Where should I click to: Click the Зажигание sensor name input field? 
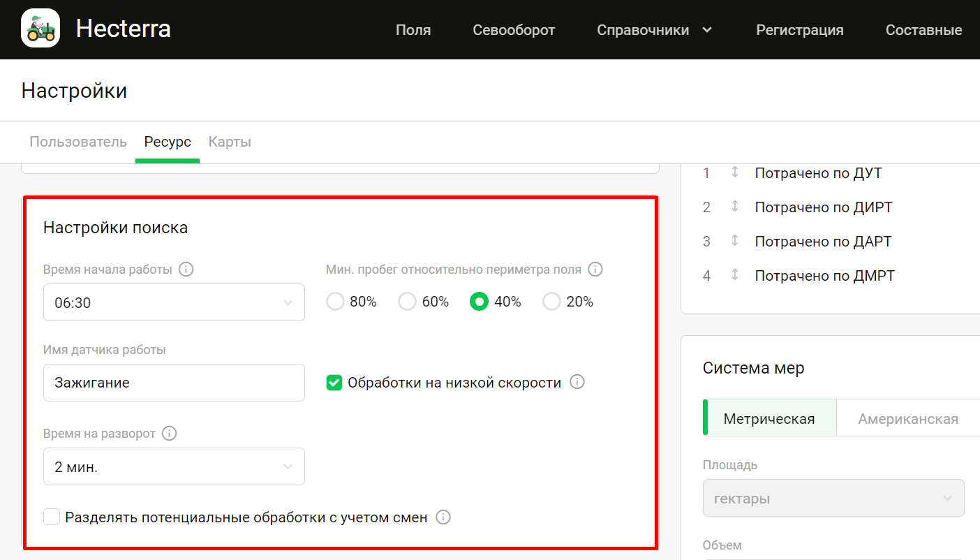pos(174,383)
